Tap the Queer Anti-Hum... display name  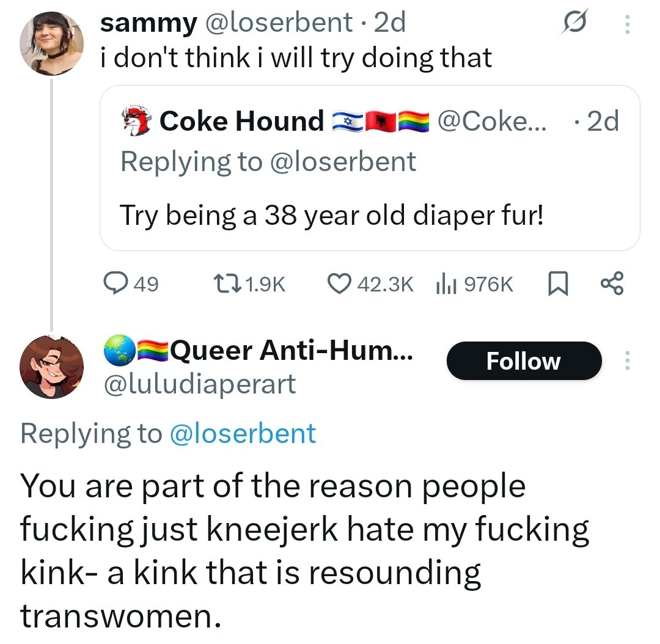tap(291, 350)
